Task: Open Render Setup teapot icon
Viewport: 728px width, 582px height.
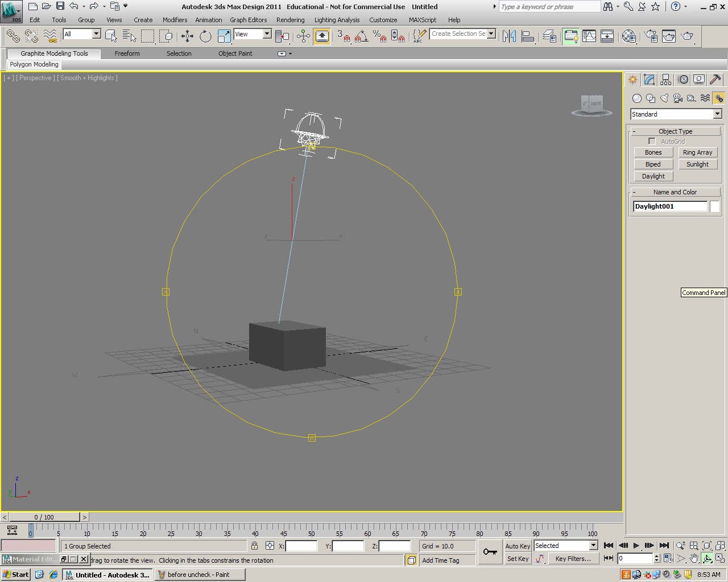Action: [650, 36]
